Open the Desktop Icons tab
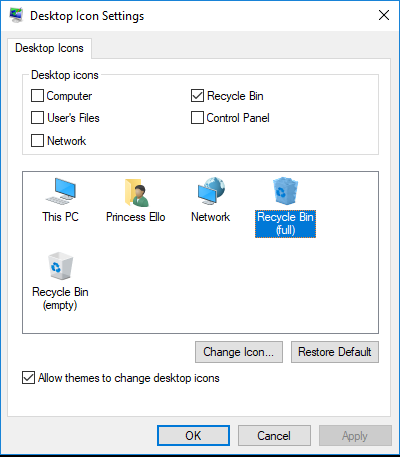This screenshot has width=400, height=457. tap(49, 48)
